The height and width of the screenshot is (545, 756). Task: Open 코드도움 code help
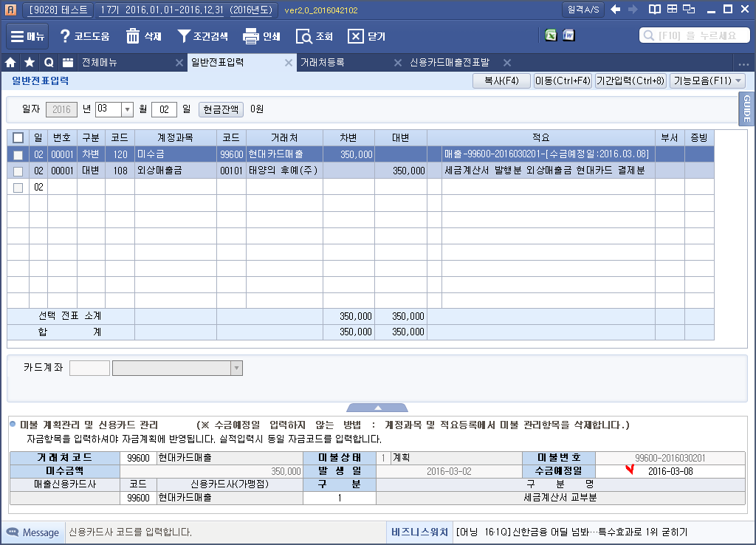pyautogui.click(x=85, y=36)
